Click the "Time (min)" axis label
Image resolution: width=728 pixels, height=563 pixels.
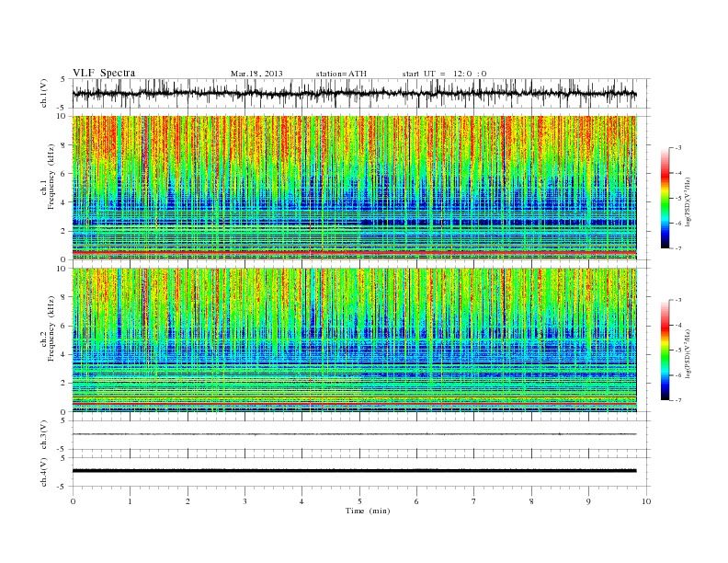tap(368, 511)
